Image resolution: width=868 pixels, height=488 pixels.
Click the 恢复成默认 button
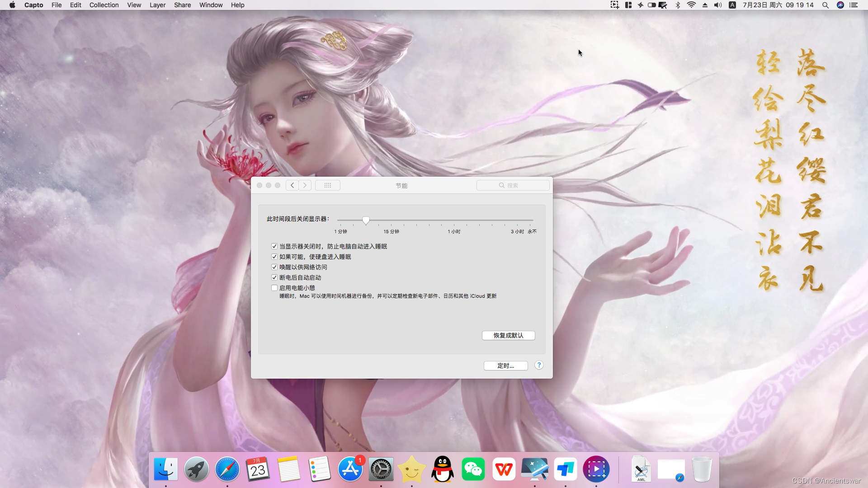pyautogui.click(x=508, y=335)
